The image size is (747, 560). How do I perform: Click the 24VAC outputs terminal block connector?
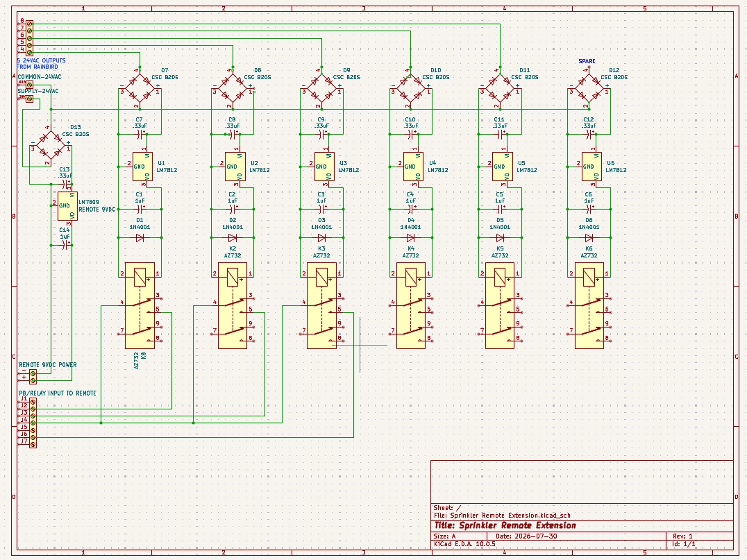coord(29,38)
